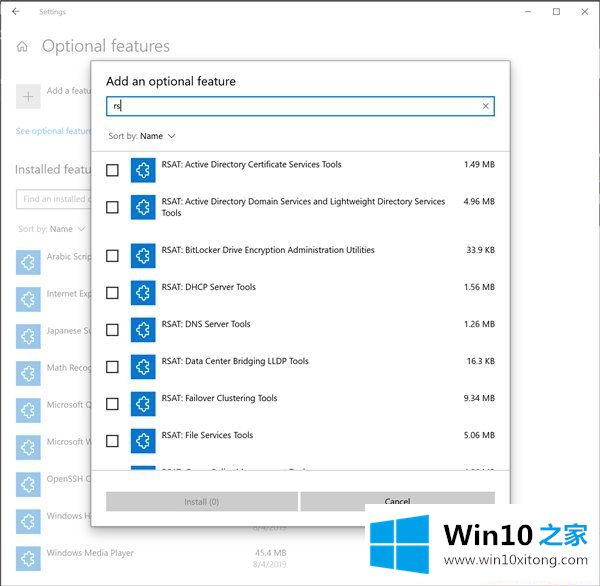The width and height of the screenshot is (600, 586).
Task: Click RSAT File Services Tools icon
Action: coord(143,441)
